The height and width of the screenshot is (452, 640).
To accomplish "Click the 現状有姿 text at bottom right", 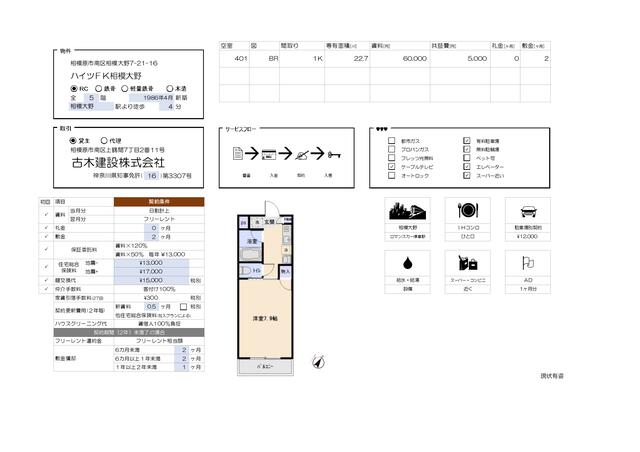I will [552, 376].
